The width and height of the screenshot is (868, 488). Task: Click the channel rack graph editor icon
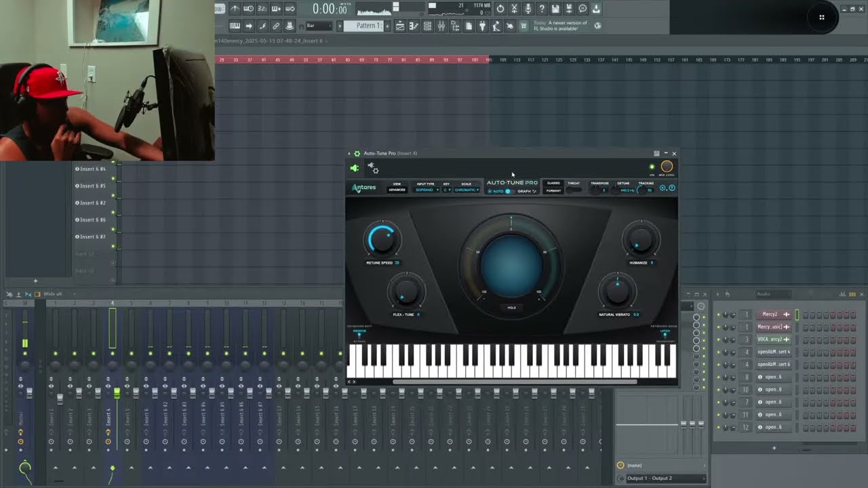843,294
